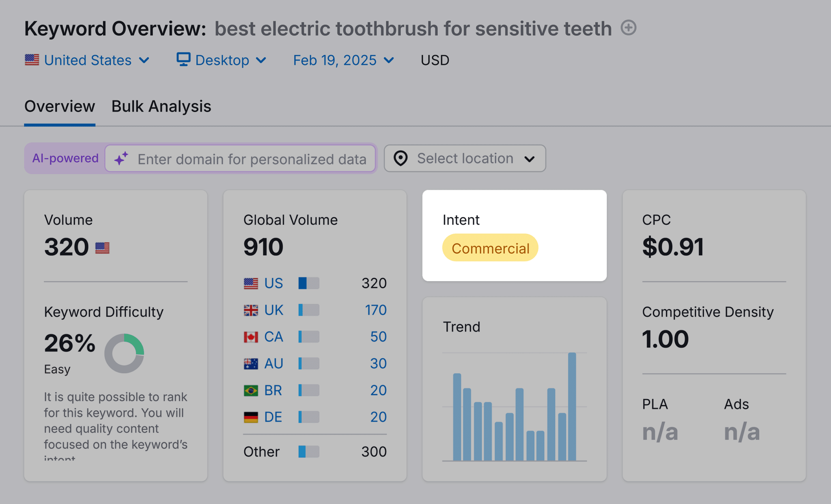831x504 pixels.
Task: Click the US country link in Global Volume
Action: coord(273,283)
